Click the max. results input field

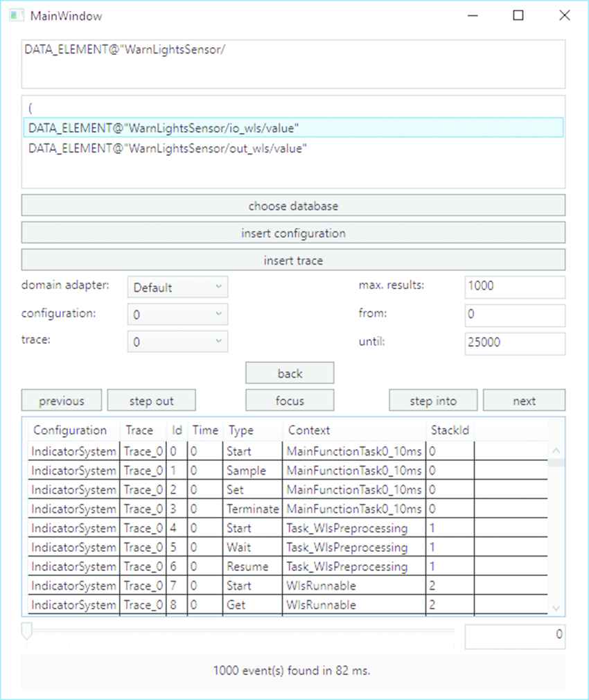(x=514, y=286)
